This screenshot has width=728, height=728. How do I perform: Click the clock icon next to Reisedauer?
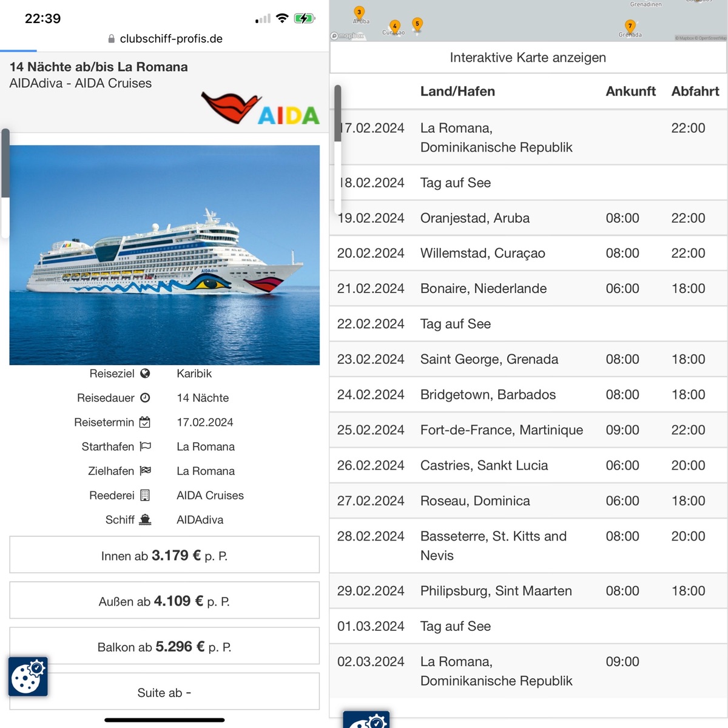145,398
